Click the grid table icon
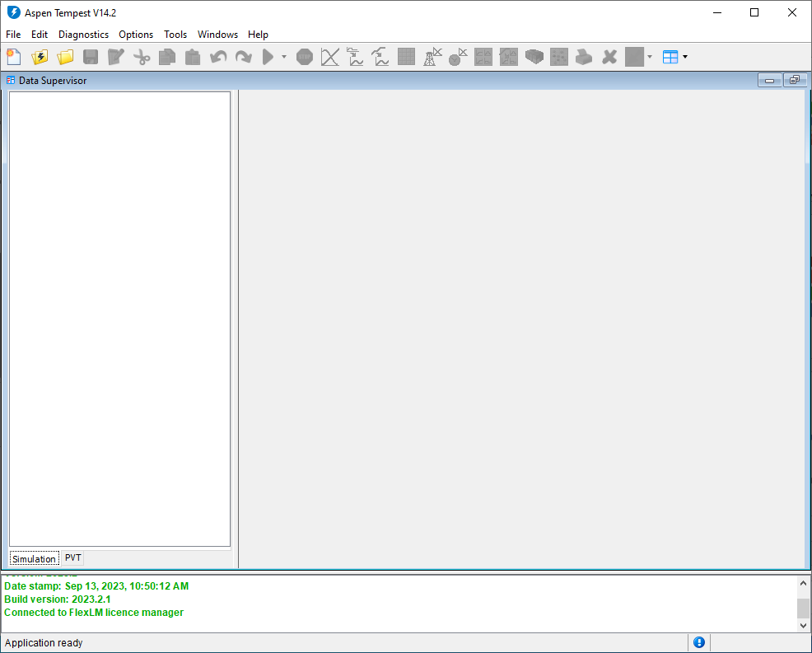Viewport: 812px width, 653px height. coord(407,57)
